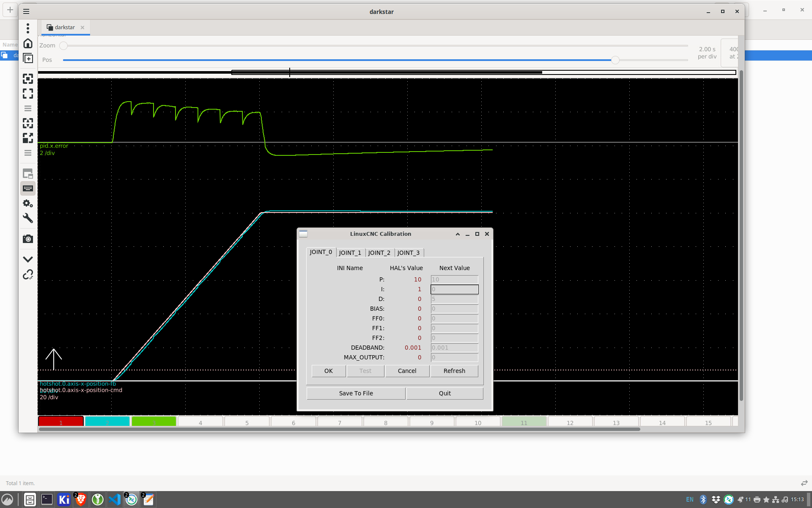The image size is (812, 508).
Task: Click the Dropbox tray icon
Action: (x=716, y=500)
